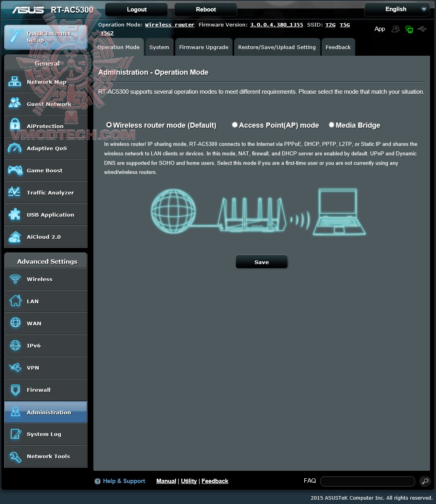This screenshot has width=436, height=504.
Task: Open the Firmware Upgrade tab
Action: coord(204,47)
